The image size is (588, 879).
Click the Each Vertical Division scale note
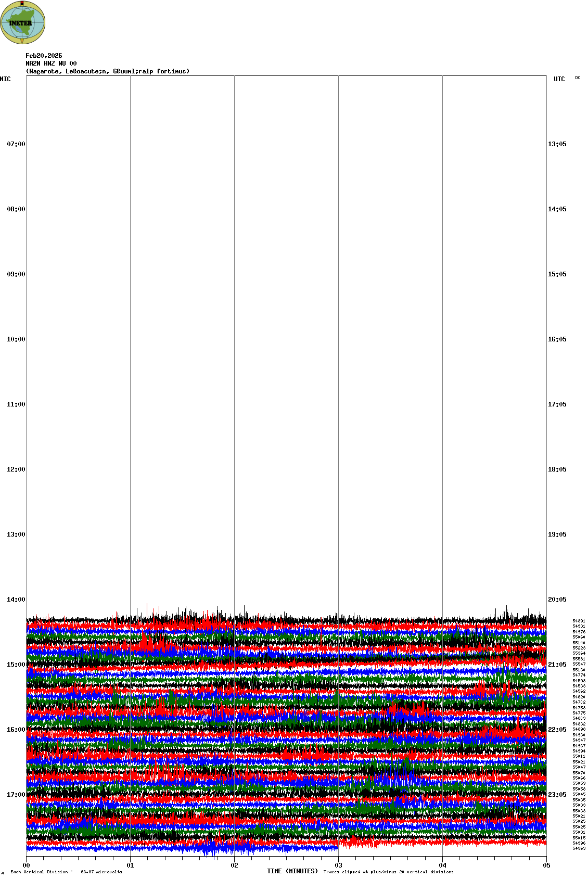pos(66,872)
